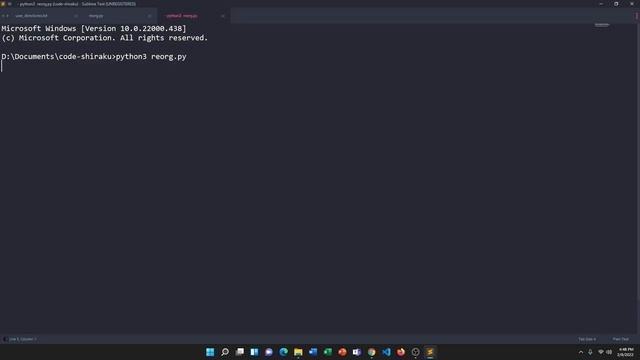640x360 pixels.
Task: Click the Sublime Text app icon in title bar
Action: point(3,4)
